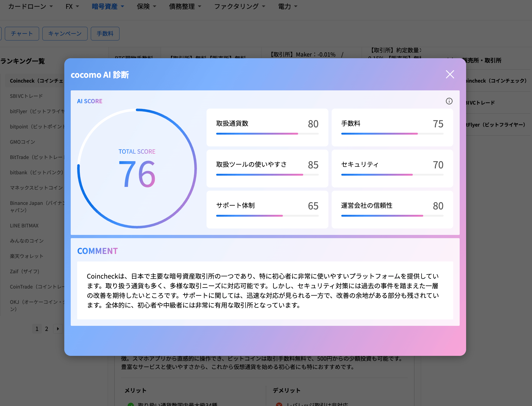This screenshot has width=532, height=406.
Task: Open the AI SCORE info tooltip
Action: (449, 101)
